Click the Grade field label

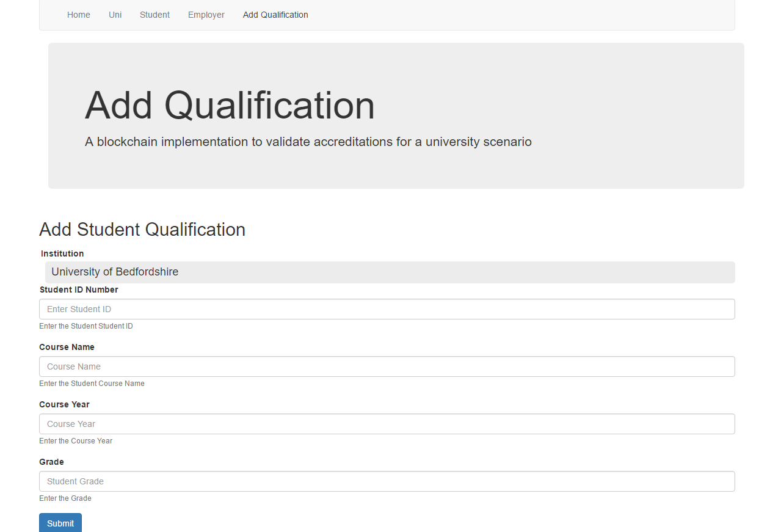click(x=51, y=462)
